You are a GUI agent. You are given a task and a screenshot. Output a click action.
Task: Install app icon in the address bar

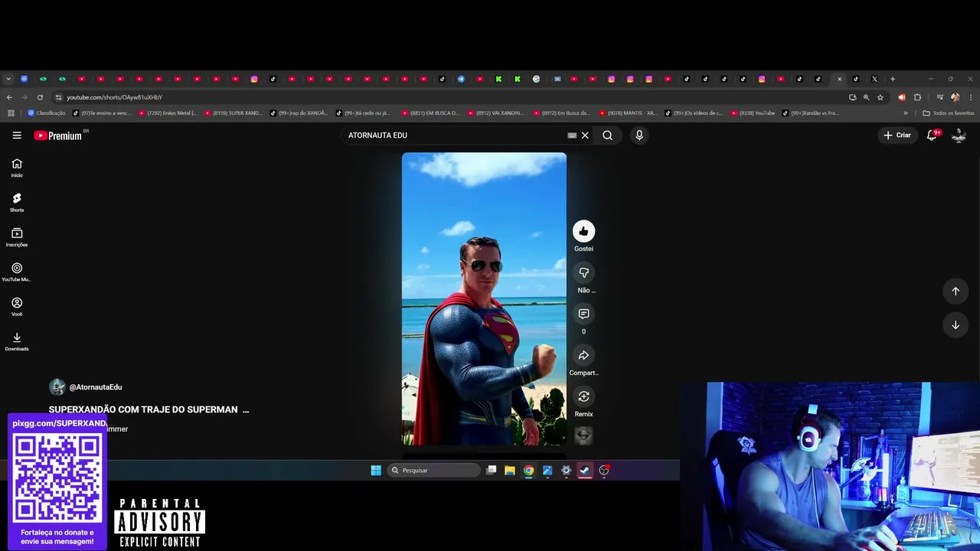click(x=852, y=97)
